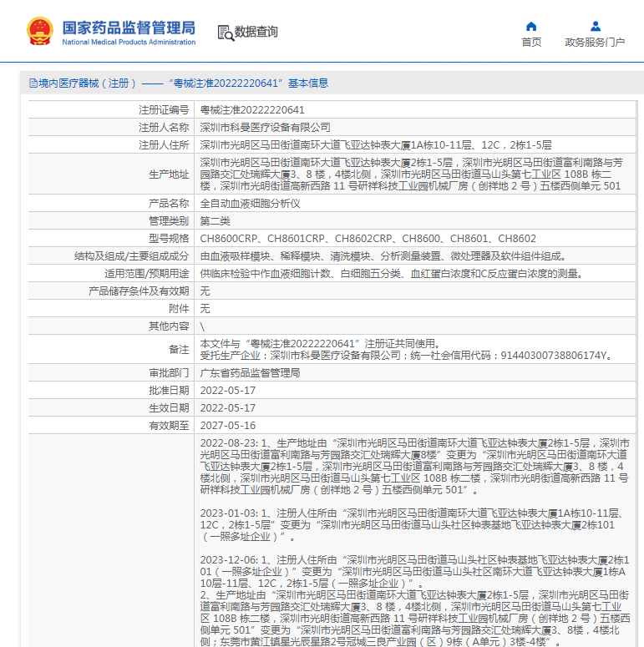Click the 型号规格 label
Screen dimensions: 644x647
coord(169,239)
